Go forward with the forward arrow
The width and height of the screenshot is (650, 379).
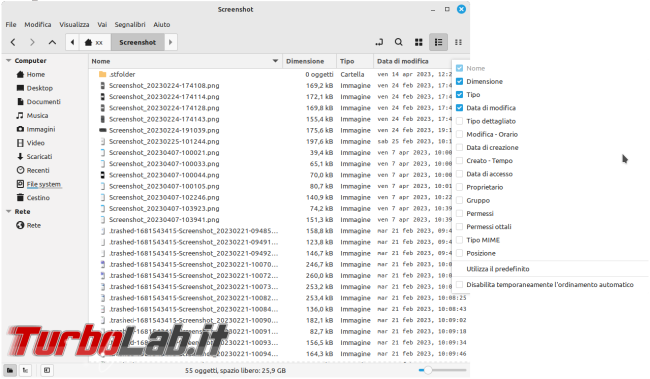tap(32, 42)
